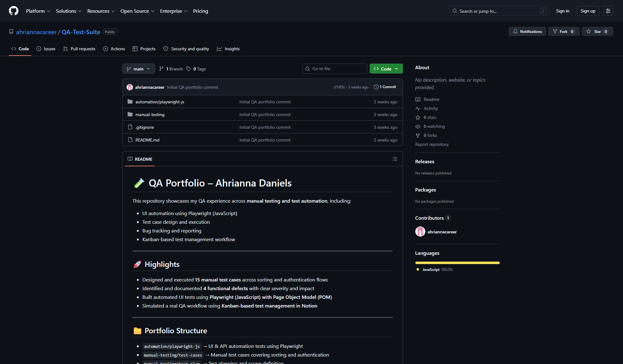Screen dimensions: 623x364
Task: Click Report repository link
Action: pos(432,144)
